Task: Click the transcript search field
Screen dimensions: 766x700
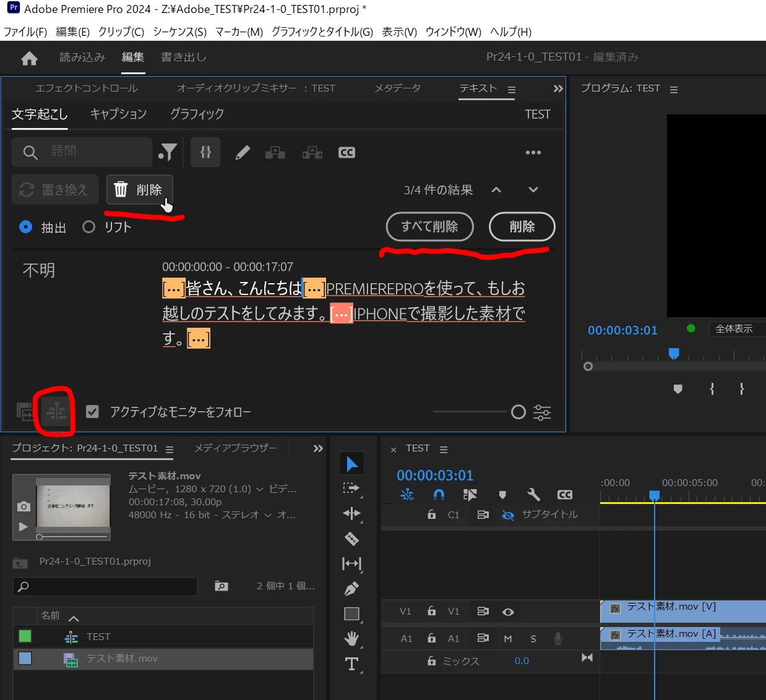Action: point(82,152)
